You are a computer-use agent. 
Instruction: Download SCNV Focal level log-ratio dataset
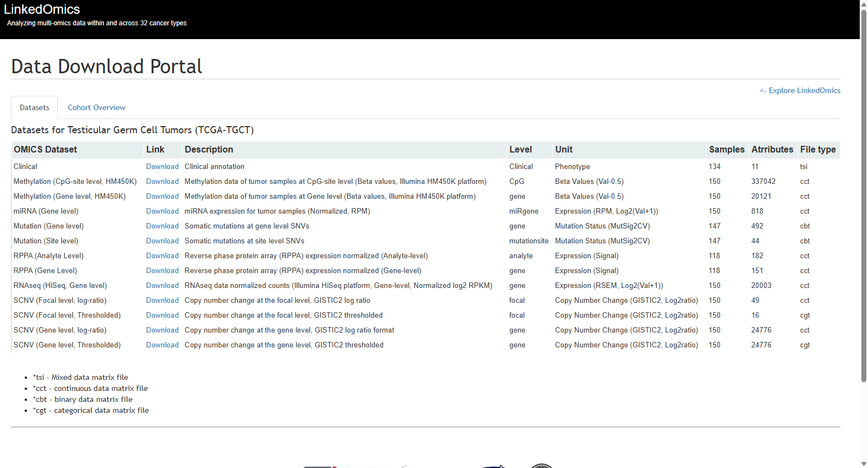click(x=162, y=300)
